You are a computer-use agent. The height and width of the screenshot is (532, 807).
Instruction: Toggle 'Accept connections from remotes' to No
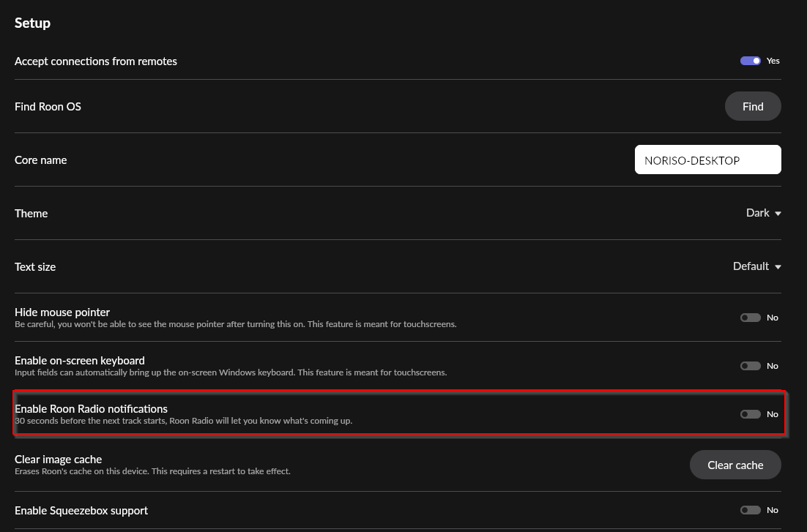(x=750, y=61)
